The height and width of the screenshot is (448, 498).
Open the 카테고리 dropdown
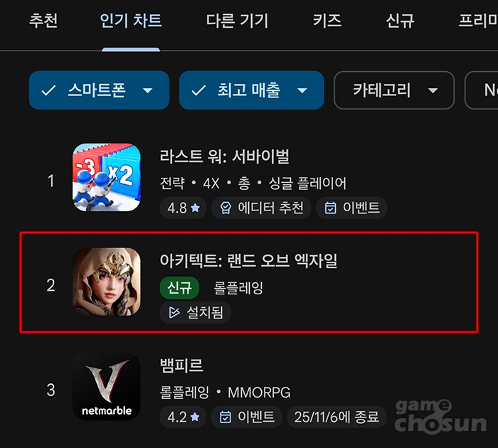click(394, 90)
